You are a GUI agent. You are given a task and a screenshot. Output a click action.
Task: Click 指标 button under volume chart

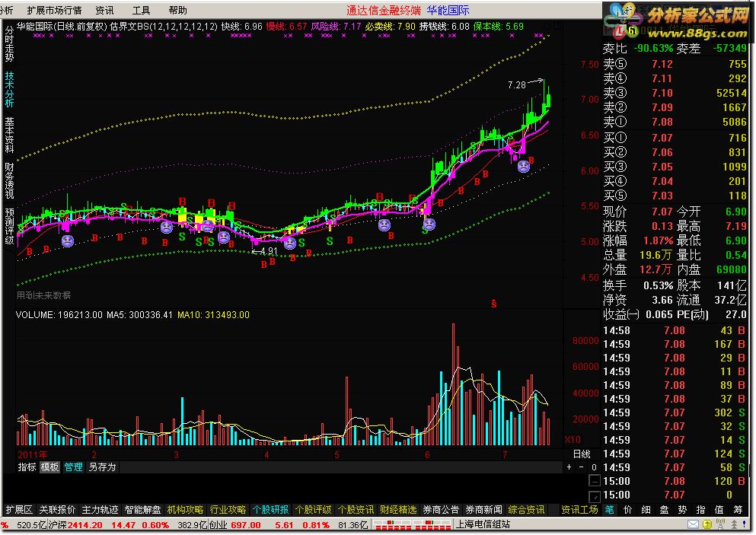(x=27, y=467)
